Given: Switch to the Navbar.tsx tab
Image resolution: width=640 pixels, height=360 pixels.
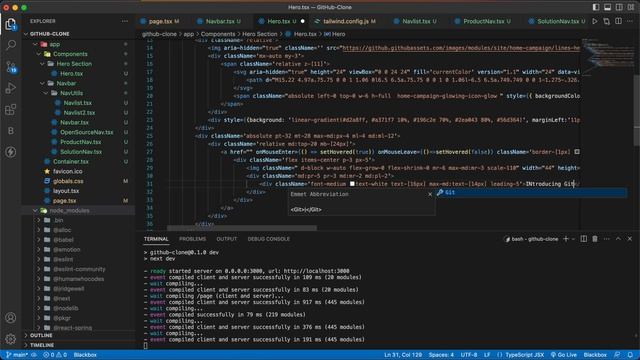Looking at the screenshot, I should pos(220,21).
